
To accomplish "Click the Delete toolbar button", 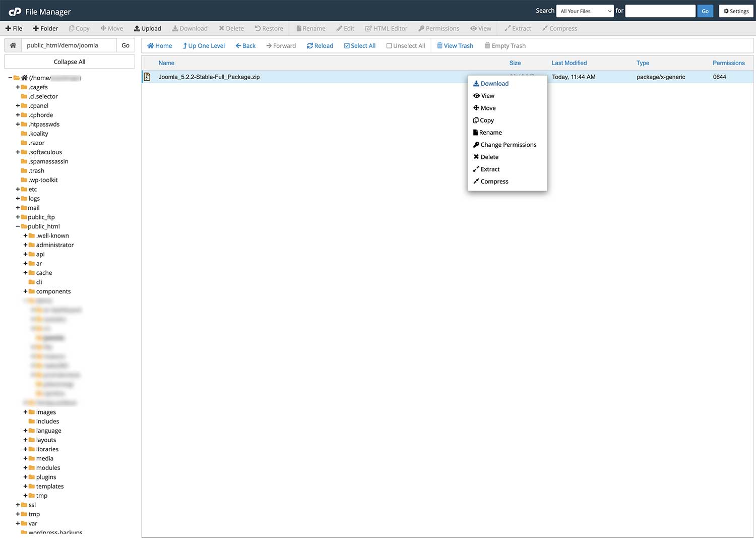I will pos(231,28).
